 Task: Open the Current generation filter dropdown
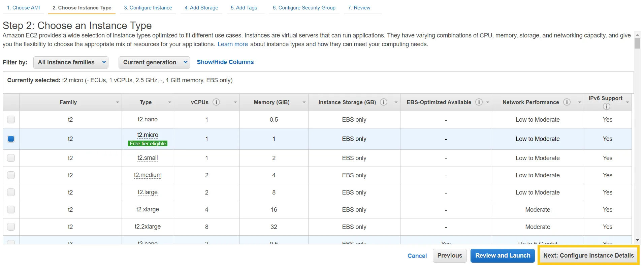[154, 62]
